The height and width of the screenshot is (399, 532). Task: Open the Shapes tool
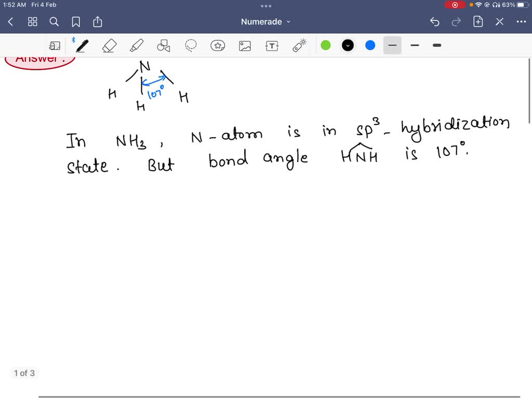[x=164, y=45]
